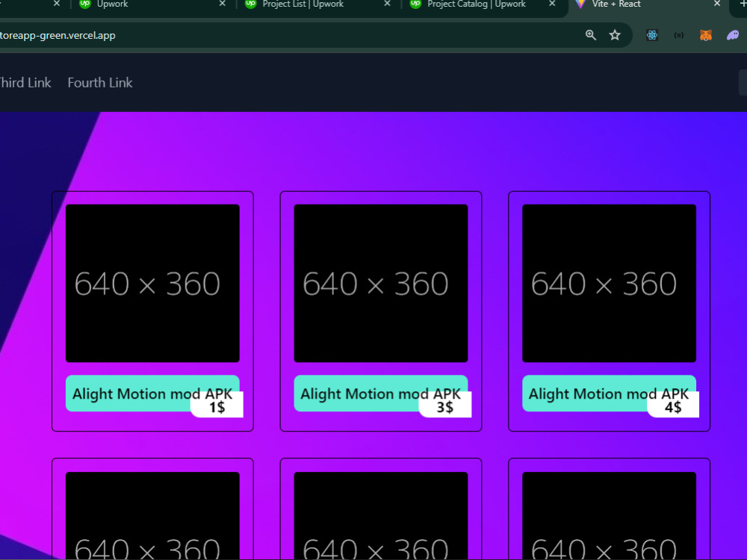Close the Upwork tab
The width and height of the screenshot is (747, 560).
(x=223, y=4)
